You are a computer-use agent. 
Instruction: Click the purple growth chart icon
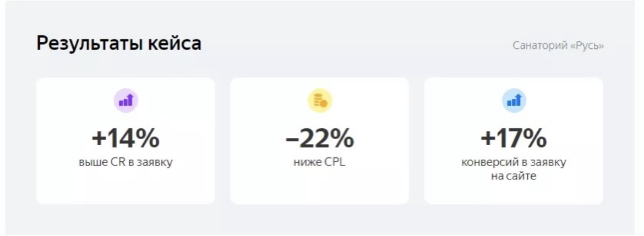pos(126,101)
